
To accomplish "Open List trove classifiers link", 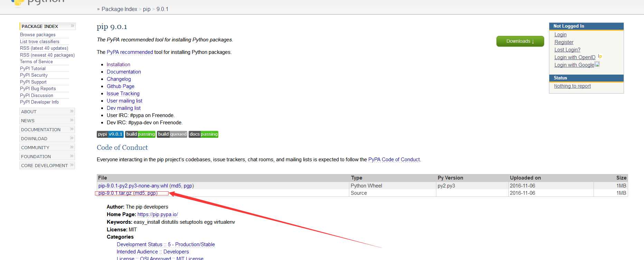I will pos(40,41).
